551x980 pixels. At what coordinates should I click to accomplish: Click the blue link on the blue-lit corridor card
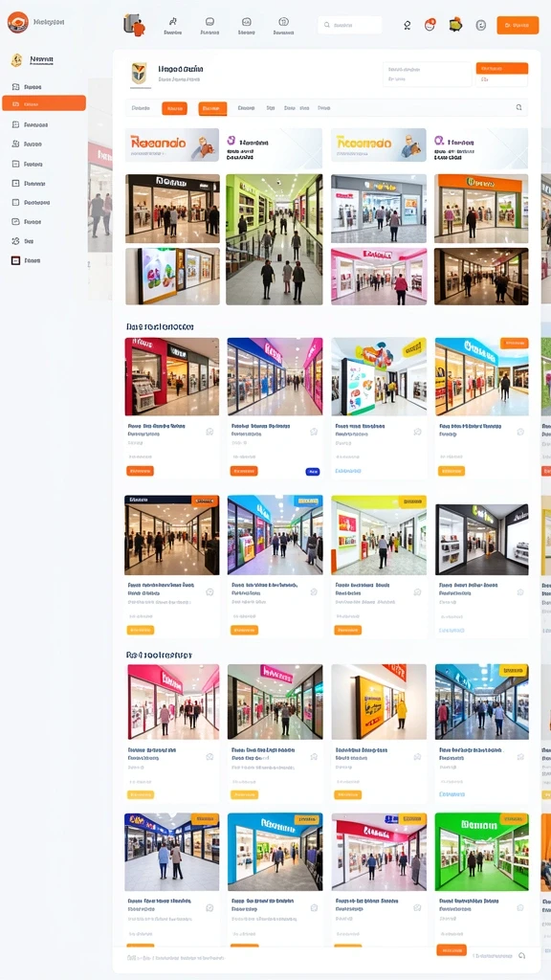click(x=452, y=794)
